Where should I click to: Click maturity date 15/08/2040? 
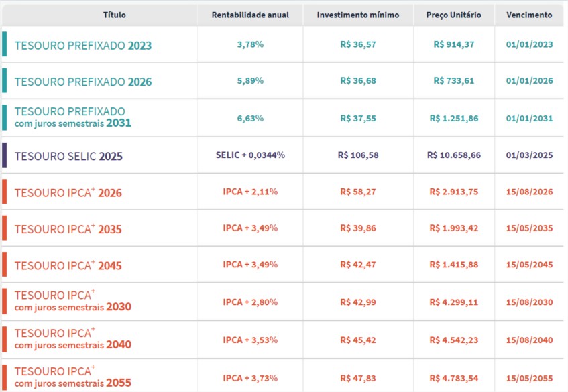(529, 340)
